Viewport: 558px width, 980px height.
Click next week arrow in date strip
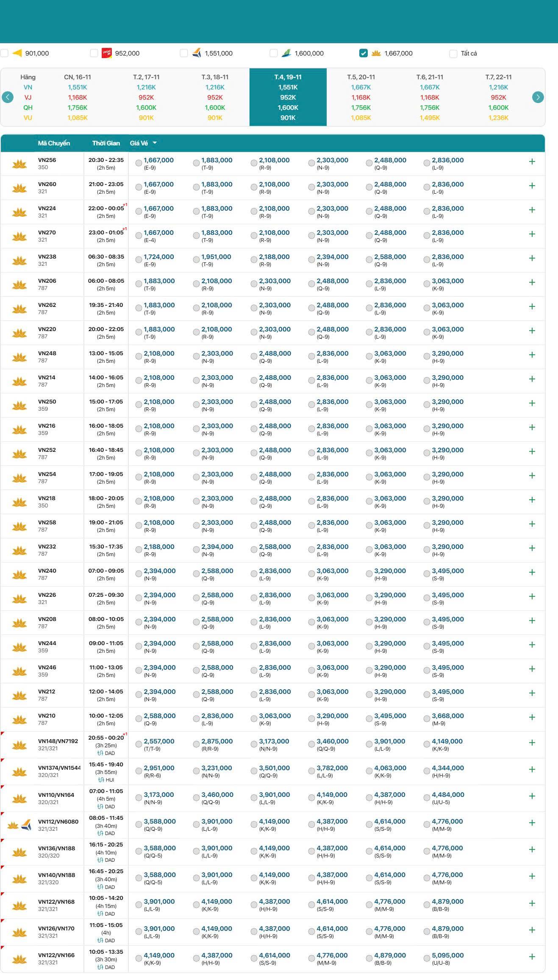coord(538,97)
